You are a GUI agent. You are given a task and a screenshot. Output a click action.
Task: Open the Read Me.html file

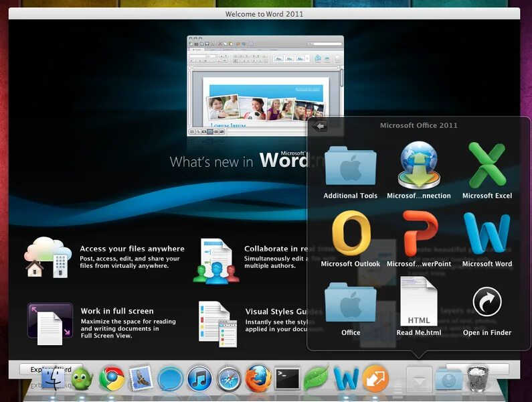[419, 301]
